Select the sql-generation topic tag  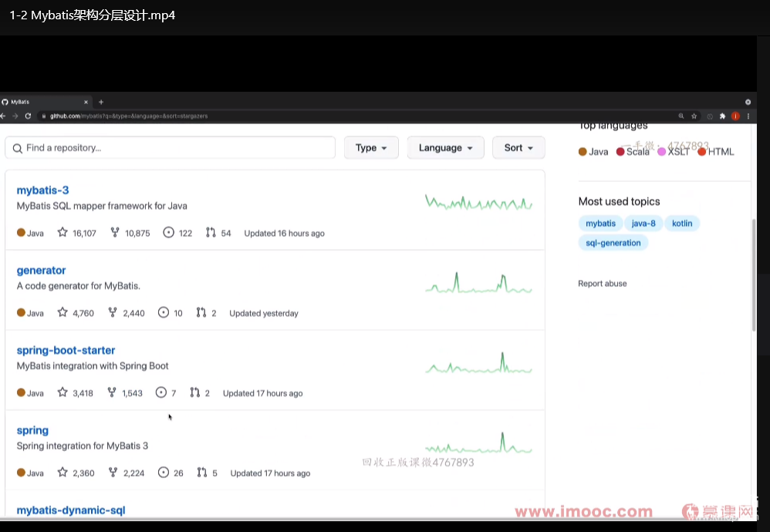pyautogui.click(x=613, y=243)
